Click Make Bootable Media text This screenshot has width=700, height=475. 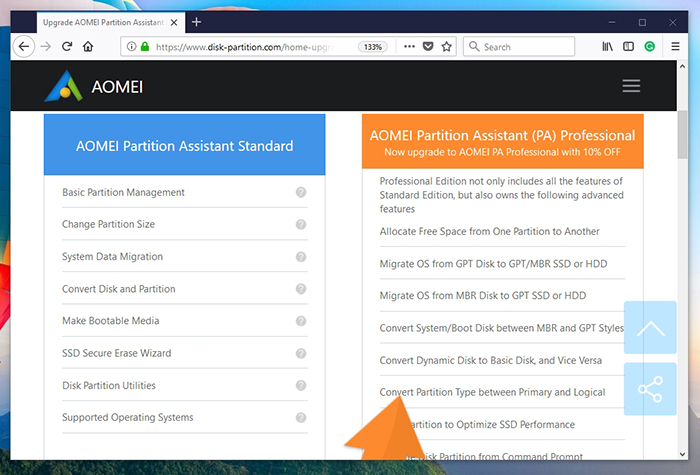click(x=111, y=321)
